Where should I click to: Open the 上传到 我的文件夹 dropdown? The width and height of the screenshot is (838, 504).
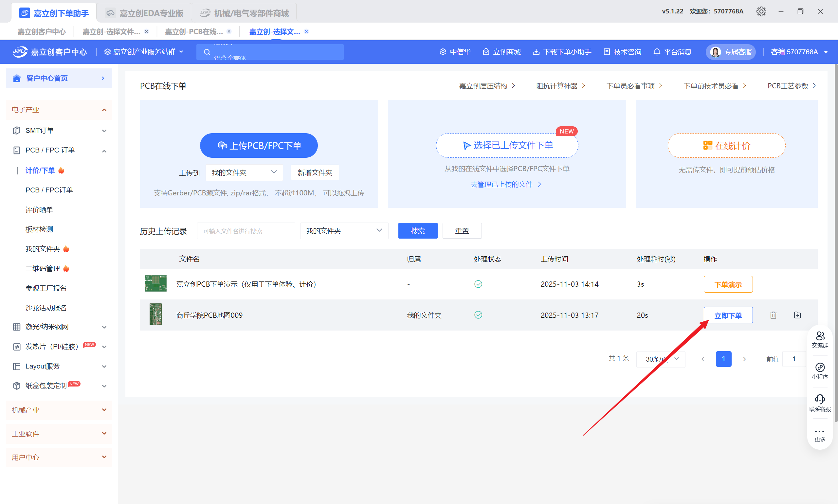click(244, 172)
